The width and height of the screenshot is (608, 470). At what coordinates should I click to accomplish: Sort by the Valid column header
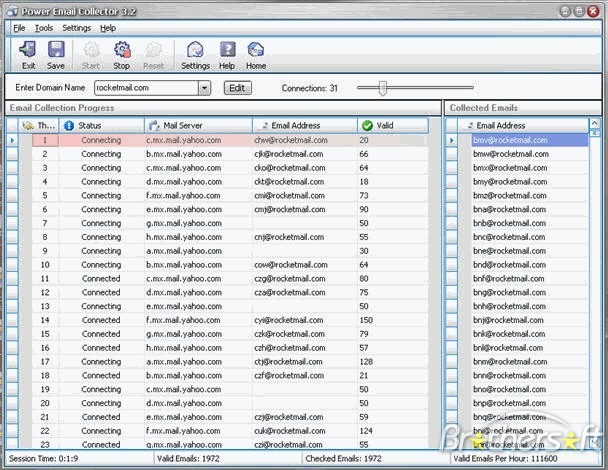pyautogui.click(x=393, y=126)
